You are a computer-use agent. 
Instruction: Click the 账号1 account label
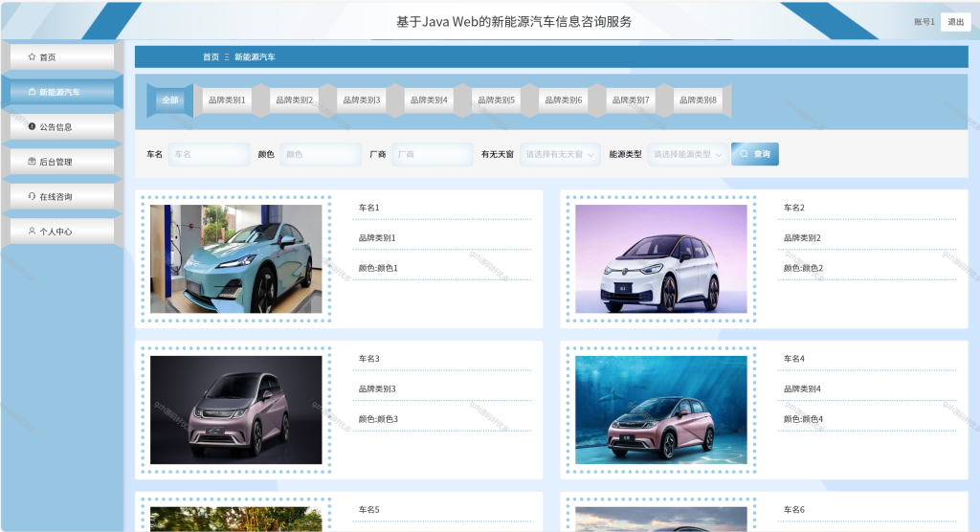[x=924, y=22]
